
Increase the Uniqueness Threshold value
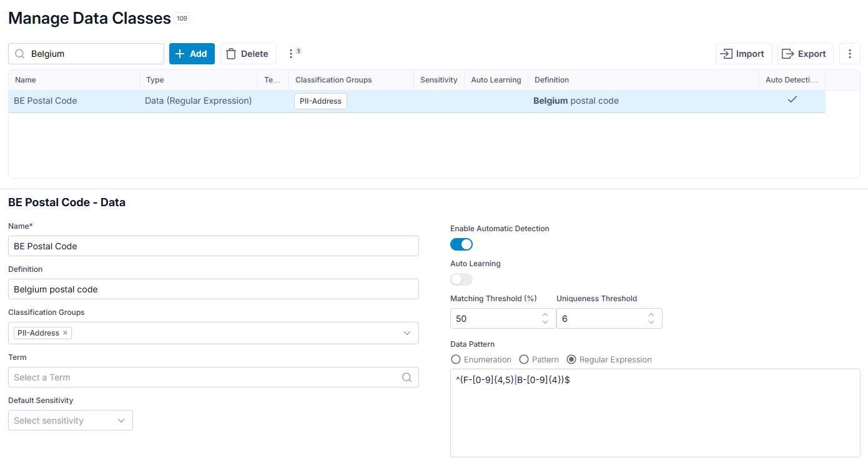[x=651, y=315]
